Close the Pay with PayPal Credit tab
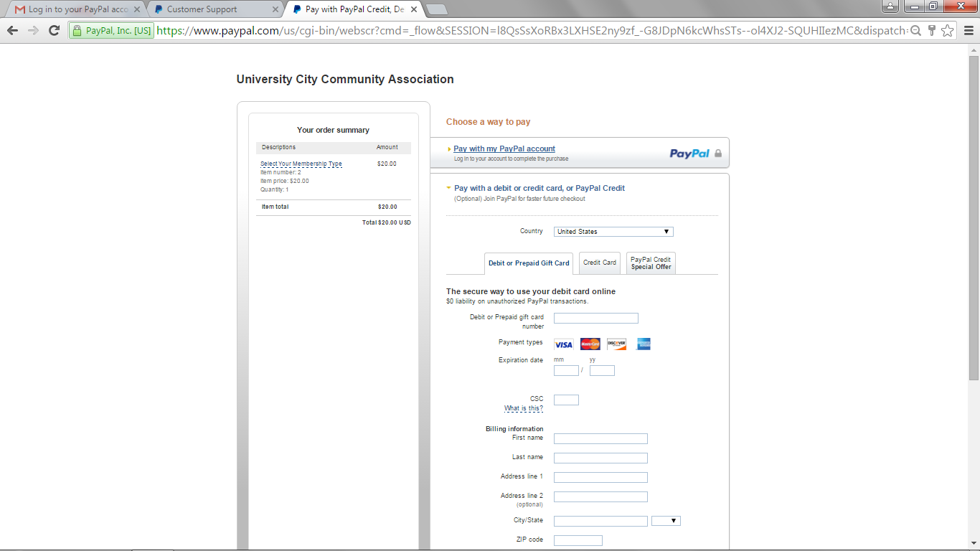Viewport: 980px width, 551px height. 414,9
